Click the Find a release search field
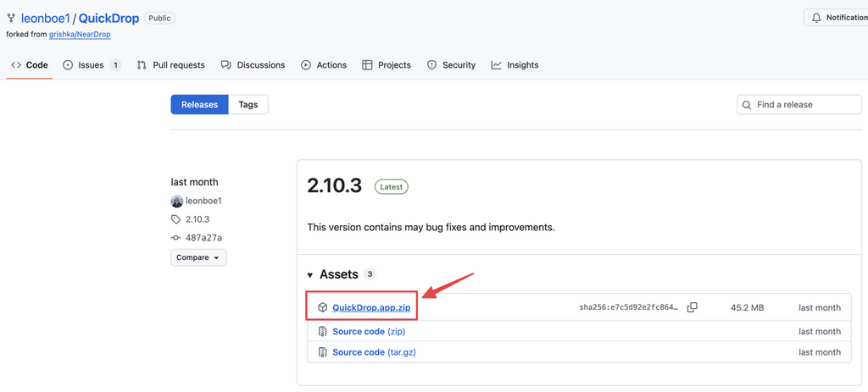Viewport: 868px width, 392px height. click(x=805, y=105)
